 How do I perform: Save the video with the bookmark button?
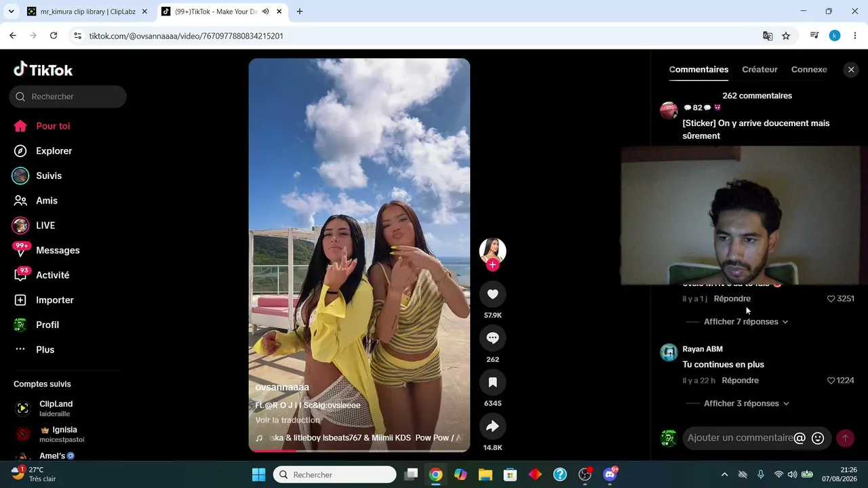click(493, 382)
